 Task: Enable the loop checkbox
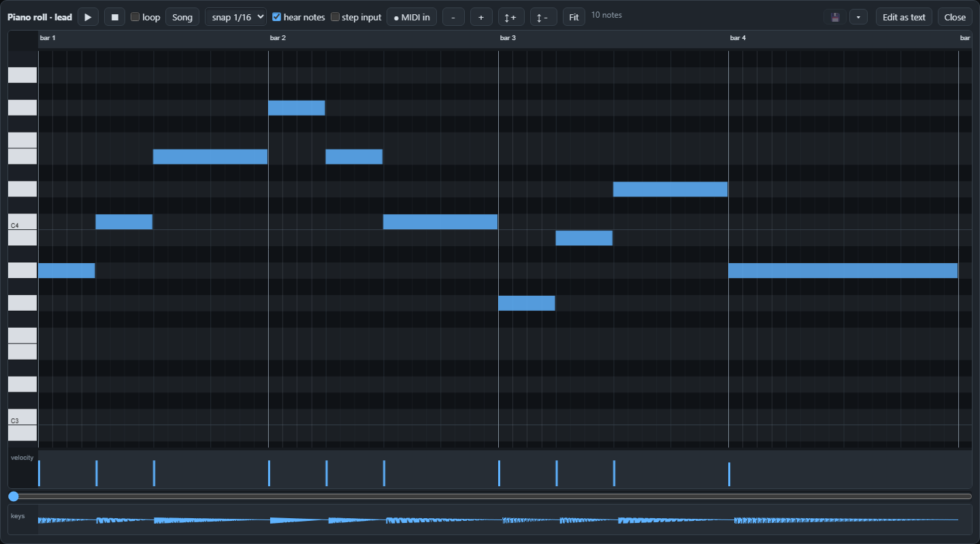pos(135,17)
